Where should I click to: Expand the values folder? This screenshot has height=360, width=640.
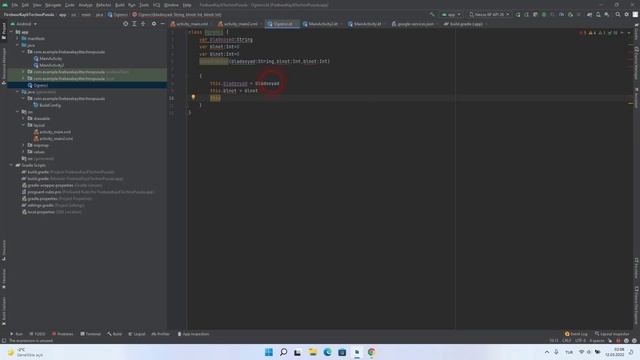(24, 152)
